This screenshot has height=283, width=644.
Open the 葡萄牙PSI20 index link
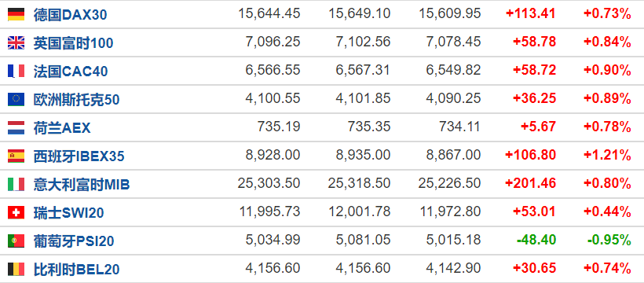pos(74,241)
